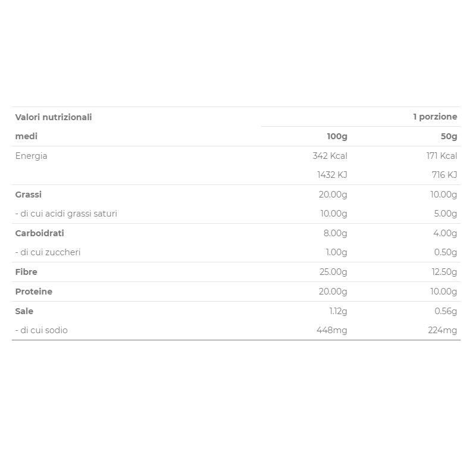
Task: Select the '224mg' sodium portion value
Action: 442,330
